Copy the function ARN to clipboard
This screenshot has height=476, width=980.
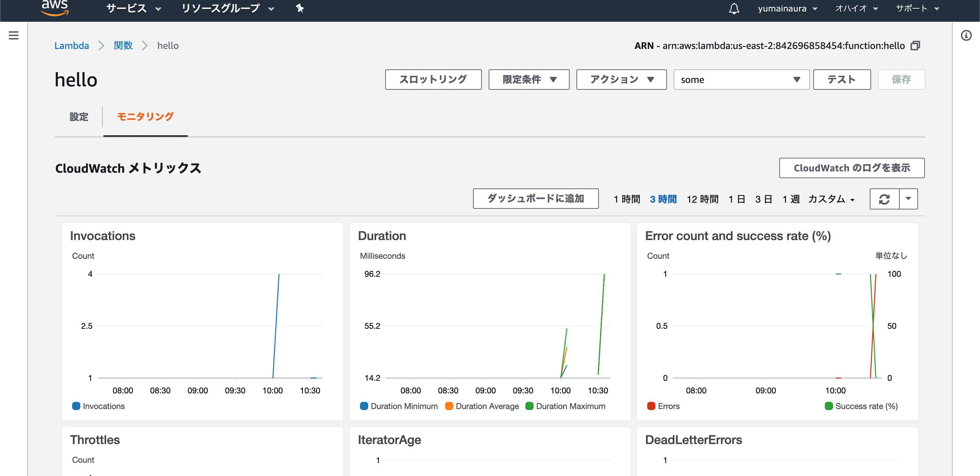click(915, 46)
